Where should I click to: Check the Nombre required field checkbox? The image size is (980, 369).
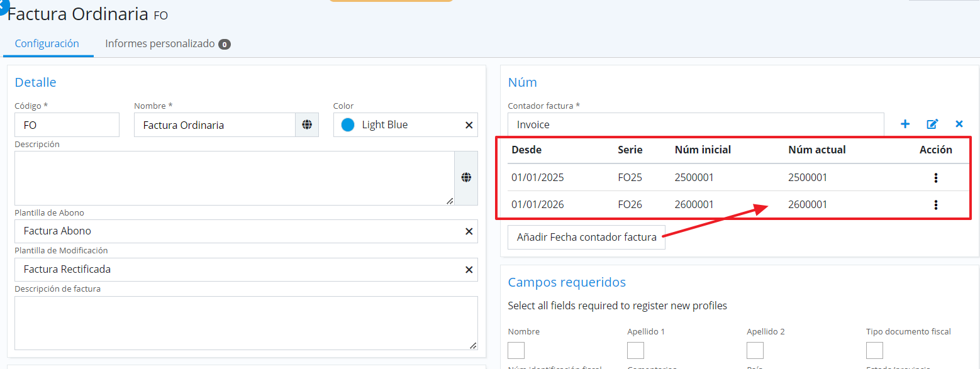click(516, 350)
